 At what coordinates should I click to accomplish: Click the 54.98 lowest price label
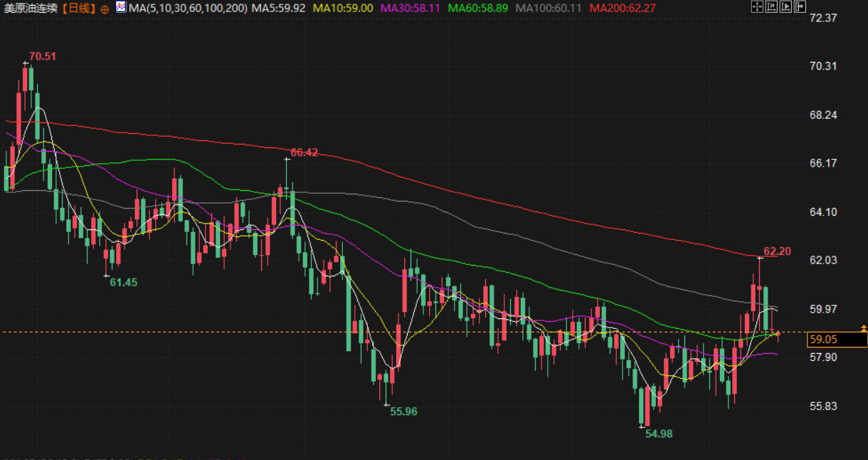coord(659,433)
